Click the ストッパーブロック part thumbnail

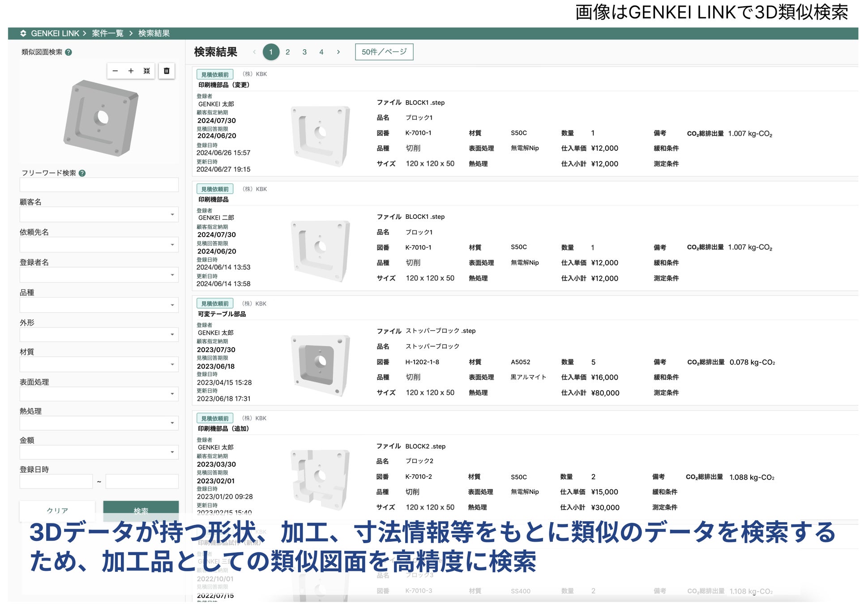[x=320, y=364]
